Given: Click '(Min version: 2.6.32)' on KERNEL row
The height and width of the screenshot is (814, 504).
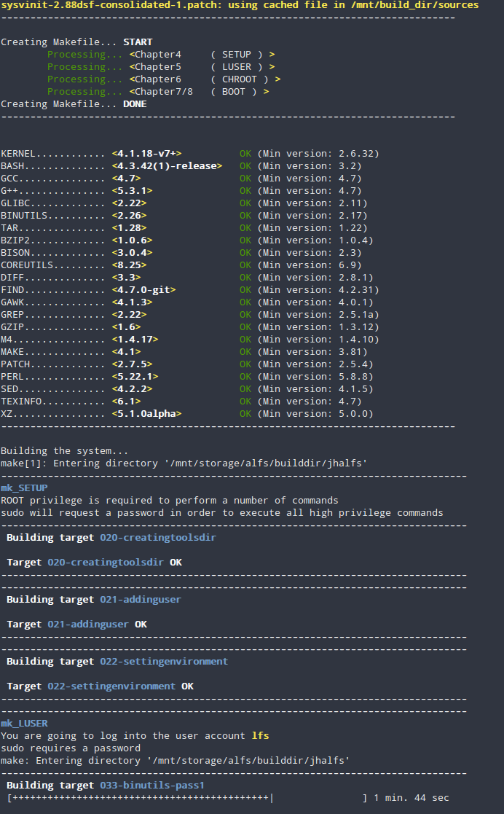Looking at the screenshot, I should (x=318, y=154).
